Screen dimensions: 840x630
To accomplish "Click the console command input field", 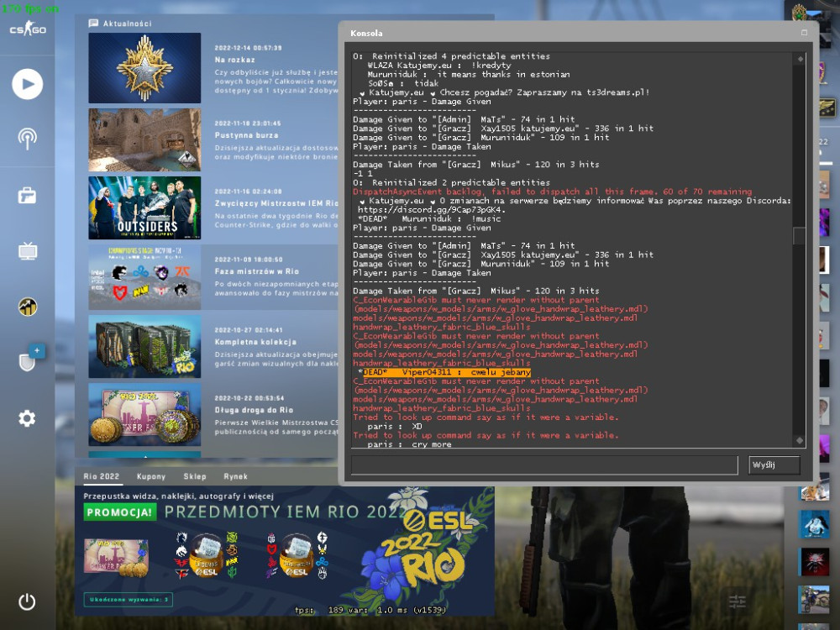I will click(x=544, y=465).
